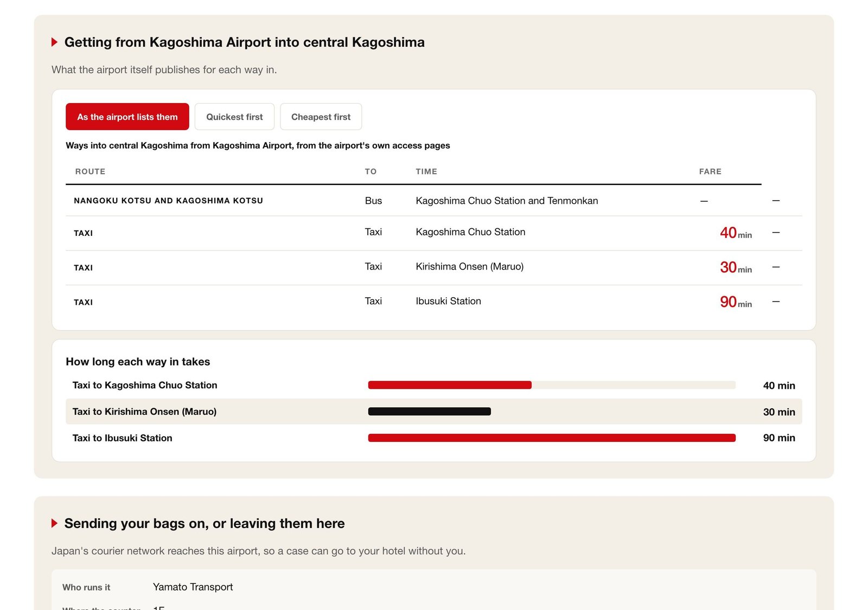Select the As the airport lists them tab
Image resolution: width=868 pixels, height=610 pixels.
tap(127, 117)
